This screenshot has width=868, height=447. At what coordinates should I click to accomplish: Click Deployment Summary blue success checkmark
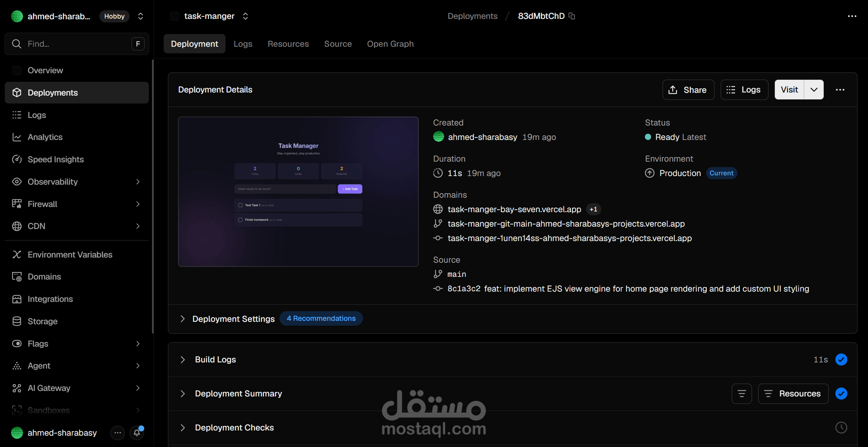click(841, 394)
